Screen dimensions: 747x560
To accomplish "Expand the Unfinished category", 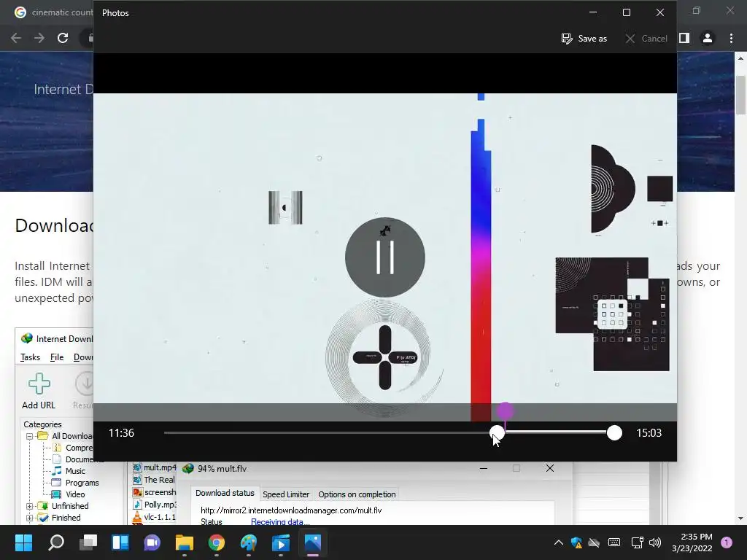I will [x=29, y=506].
